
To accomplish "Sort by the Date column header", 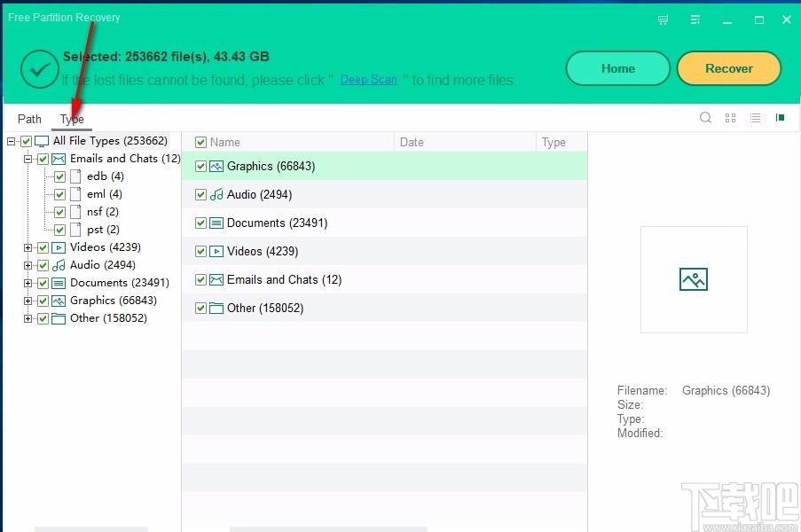I will pos(412,142).
